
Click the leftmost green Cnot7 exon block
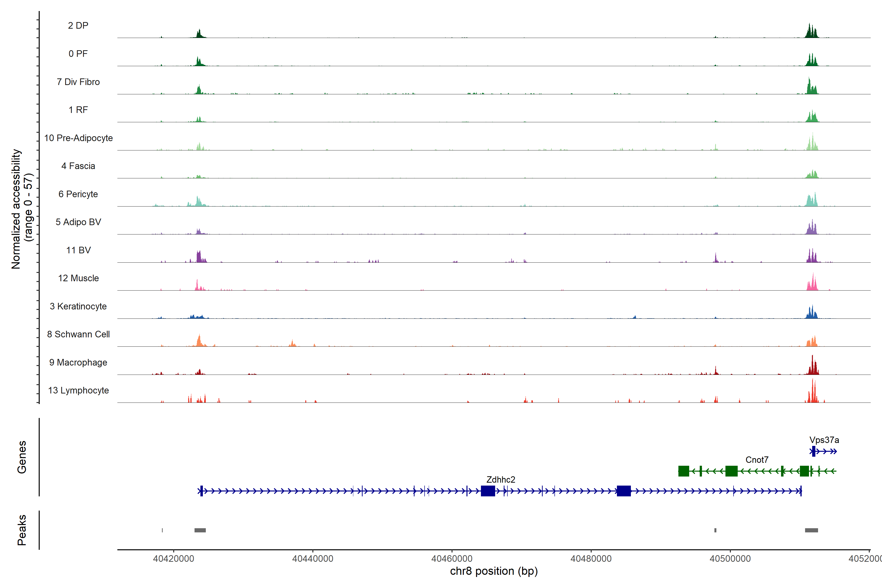pyautogui.click(x=684, y=471)
